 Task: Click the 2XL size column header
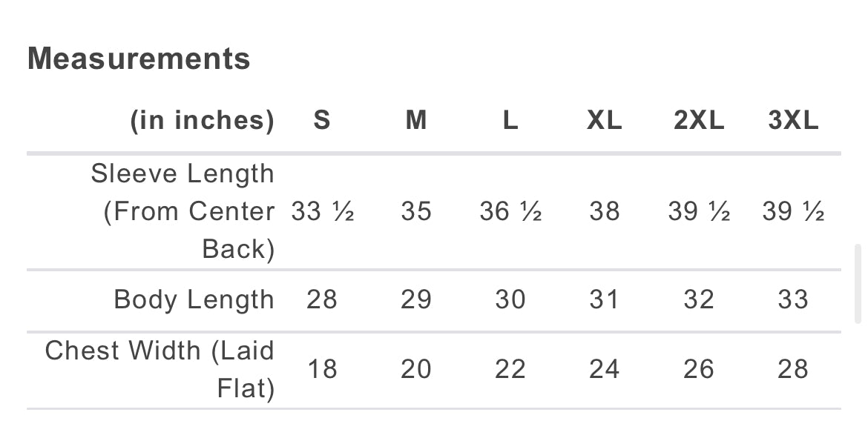pyautogui.click(x=699, y=120)
